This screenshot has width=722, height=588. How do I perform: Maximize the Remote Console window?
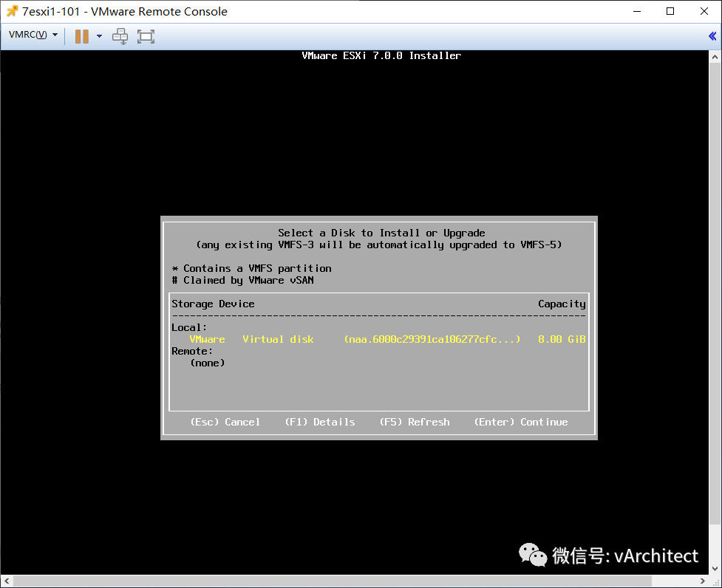[670, 12]
